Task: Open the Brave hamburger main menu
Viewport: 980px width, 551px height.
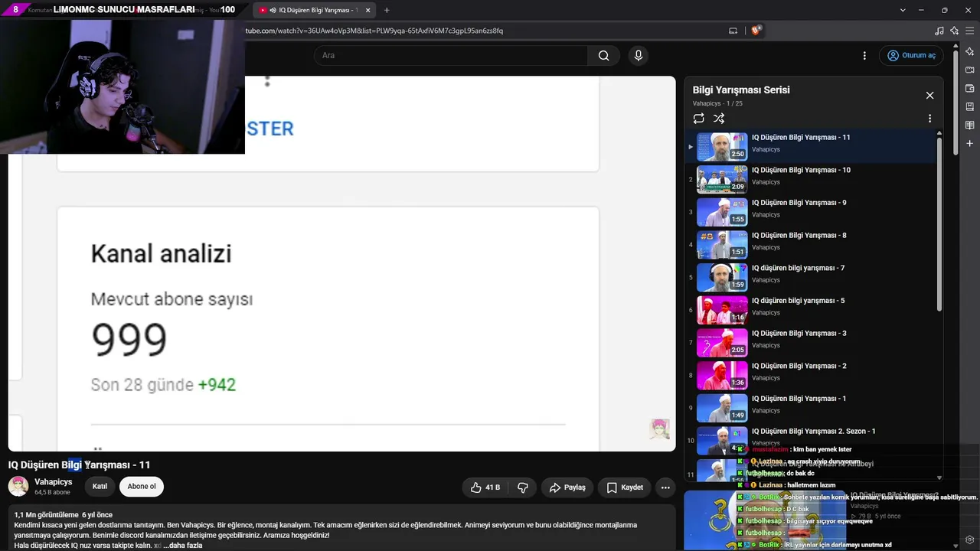Action: click(970, 31)
